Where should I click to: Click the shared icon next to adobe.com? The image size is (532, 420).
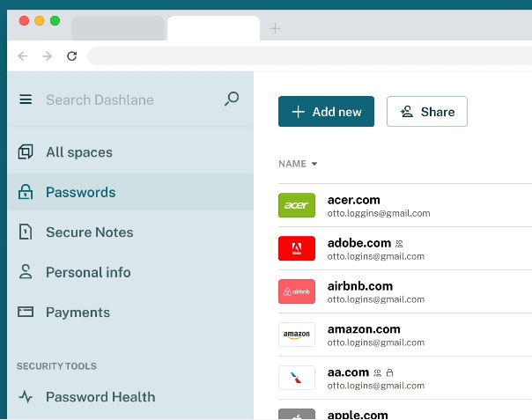point(399,244)
